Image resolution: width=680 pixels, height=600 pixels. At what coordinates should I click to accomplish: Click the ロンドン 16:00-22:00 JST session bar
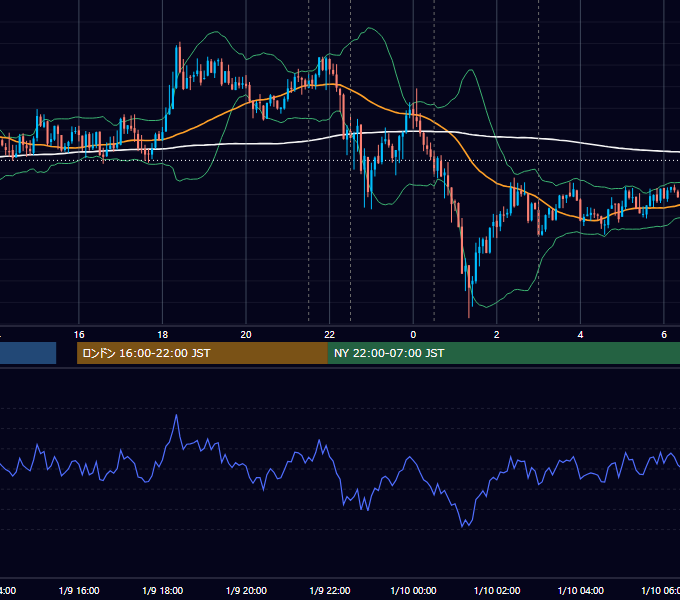[202, 353]
